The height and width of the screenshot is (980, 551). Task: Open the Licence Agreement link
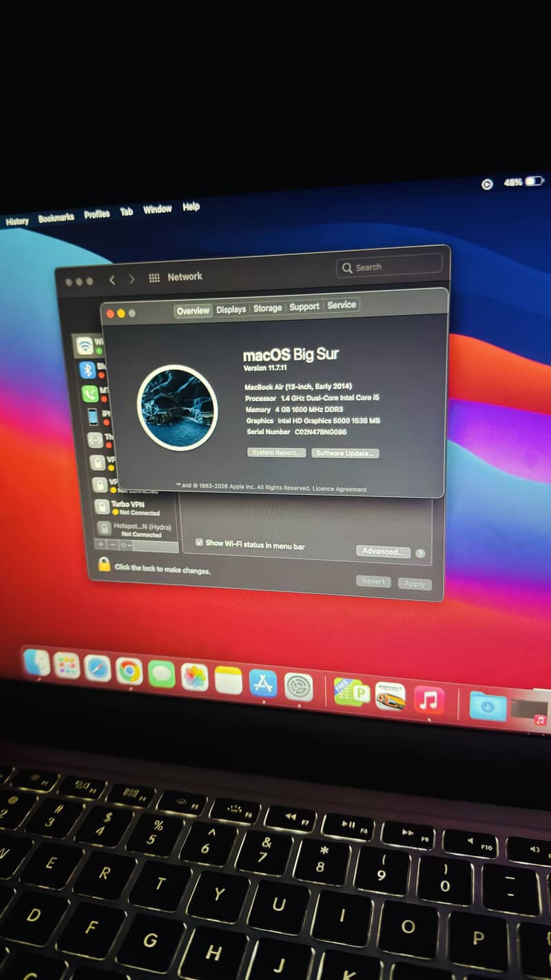coord(340,489)
